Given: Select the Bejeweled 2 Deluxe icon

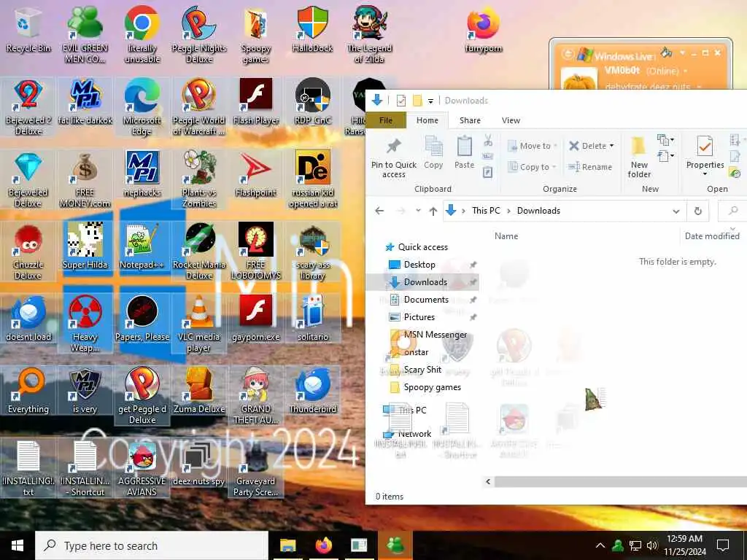Looking at the screenshot, I should click(x=28, y=108).
